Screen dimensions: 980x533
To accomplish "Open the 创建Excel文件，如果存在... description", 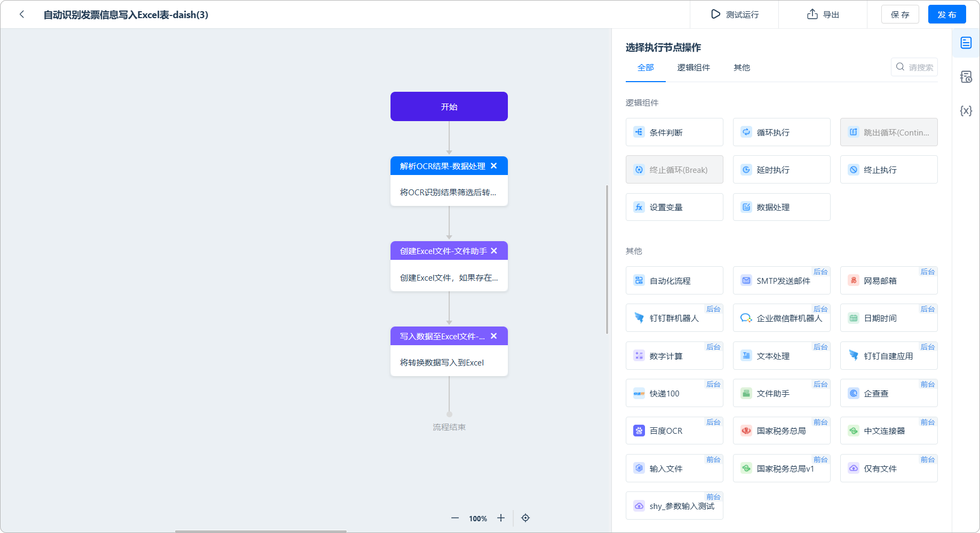I will (449, 277).
